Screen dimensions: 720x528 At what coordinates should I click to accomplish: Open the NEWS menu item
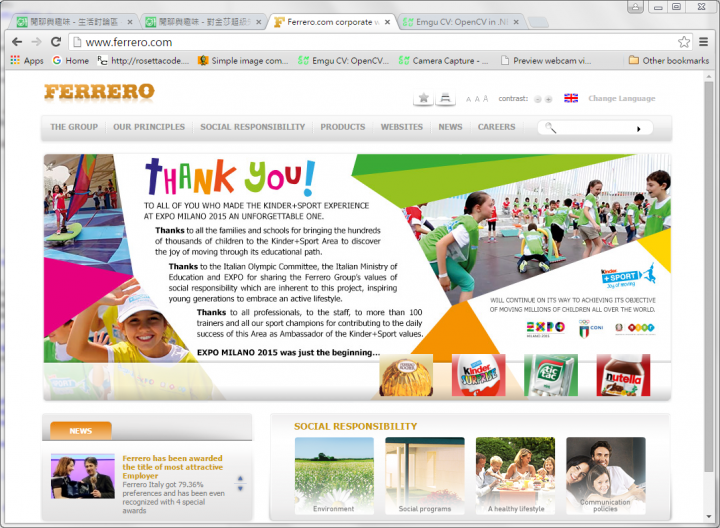450,127
